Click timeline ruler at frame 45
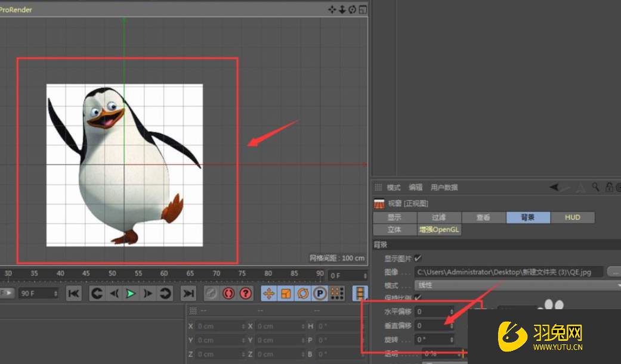This screenshot has width=621, height=364. coord(86,273)
